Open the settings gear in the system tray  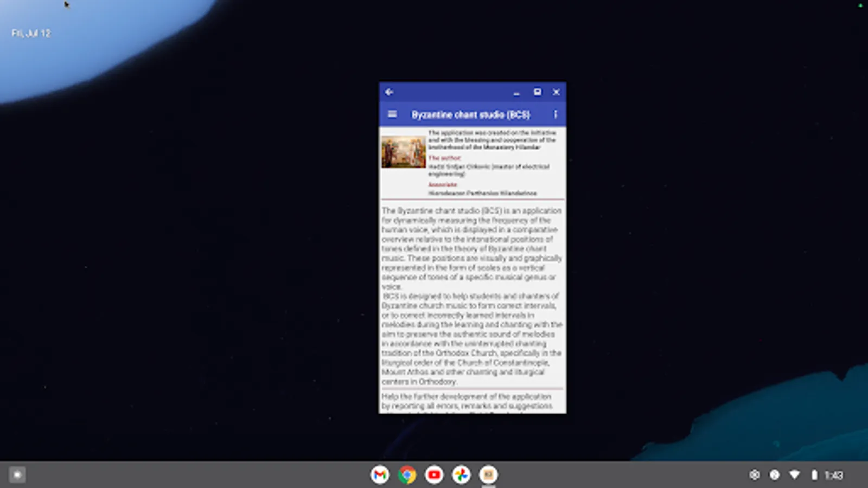pos(754,474)
